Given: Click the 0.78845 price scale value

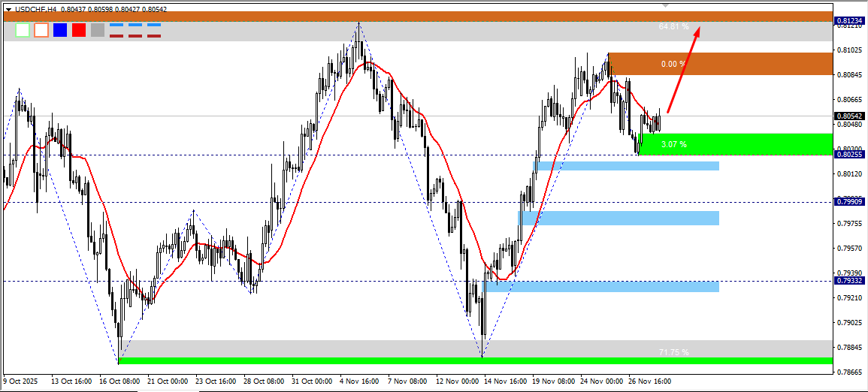Looking at the screenshot, I should 851,347.
